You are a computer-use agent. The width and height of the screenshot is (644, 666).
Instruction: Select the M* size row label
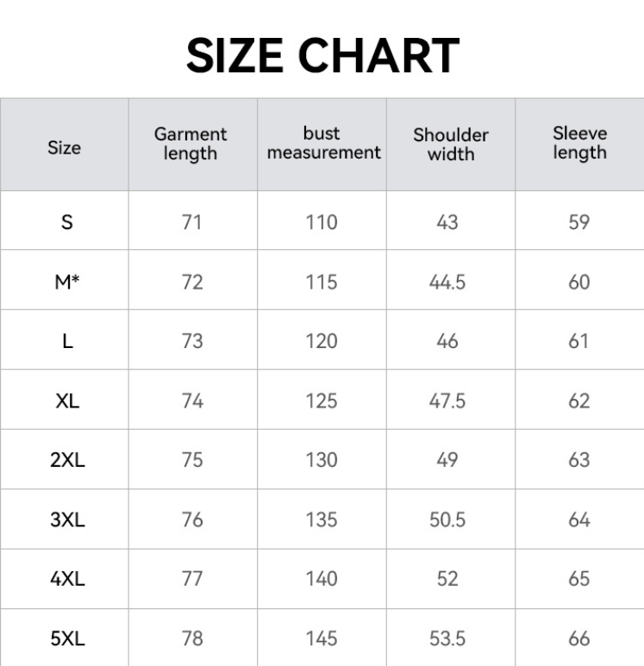[66, 282]
